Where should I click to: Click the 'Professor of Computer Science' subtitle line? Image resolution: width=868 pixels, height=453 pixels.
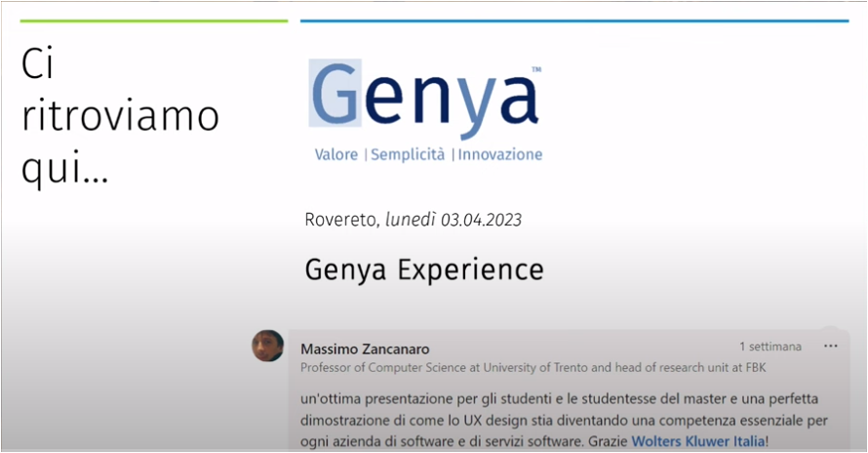tap(533, 368)
